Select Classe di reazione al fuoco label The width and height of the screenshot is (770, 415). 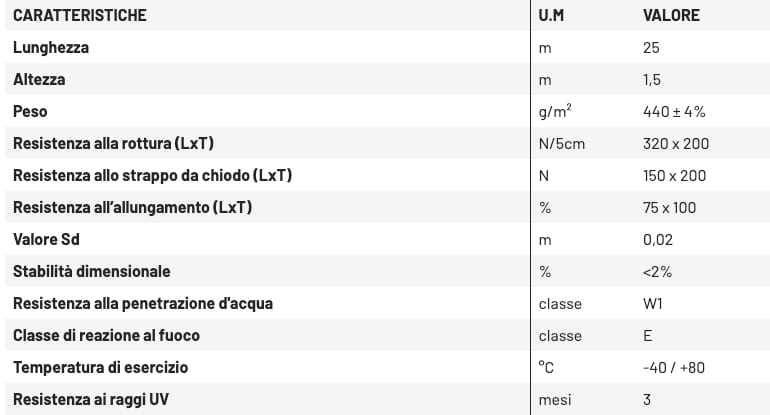click(110, 335)
